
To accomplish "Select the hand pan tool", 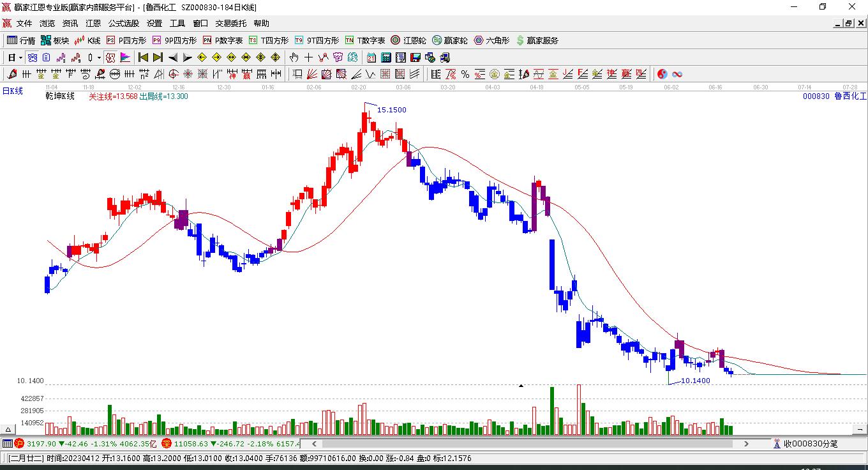I will click(x=294, y=57).
